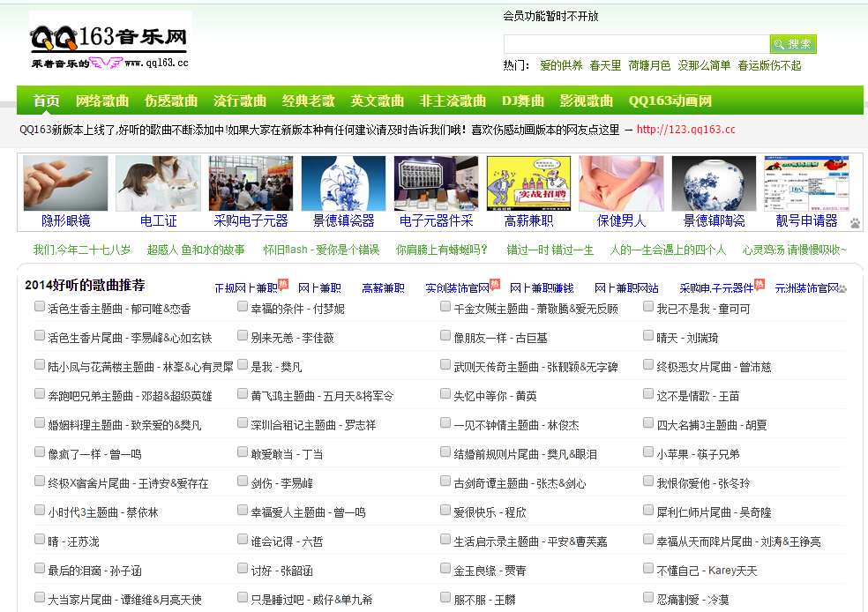Focus the search input field
This screenshot has height=612, width=868.
tap(637, 44)
